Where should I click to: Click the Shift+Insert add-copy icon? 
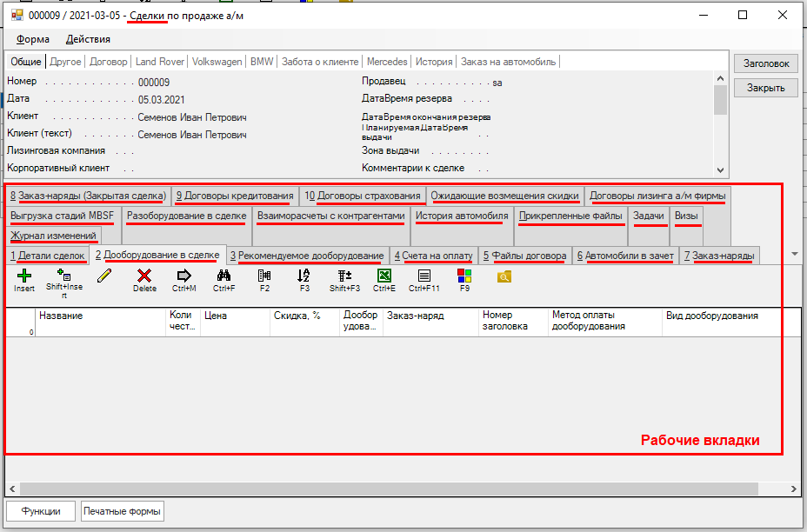[63, 276]
